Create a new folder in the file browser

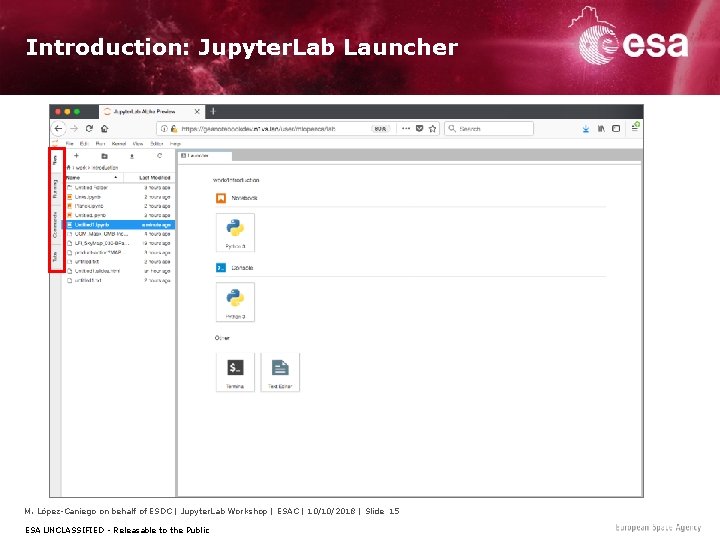click(104, 156)
